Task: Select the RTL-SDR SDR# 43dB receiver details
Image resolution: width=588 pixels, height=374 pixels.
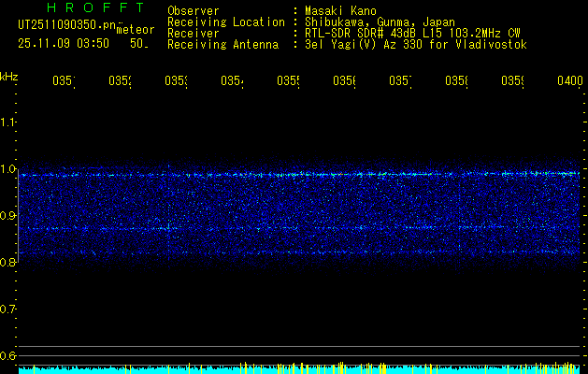Action: click(x=413, y=34)
